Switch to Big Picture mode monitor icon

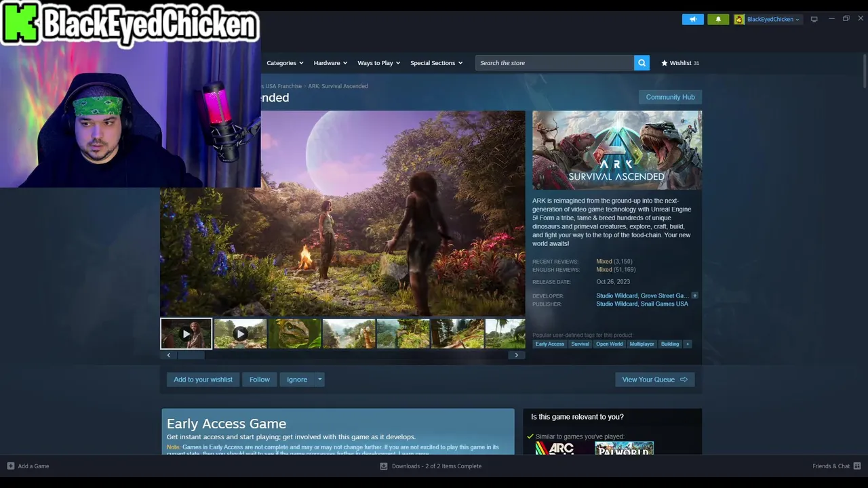pos(814,19)
